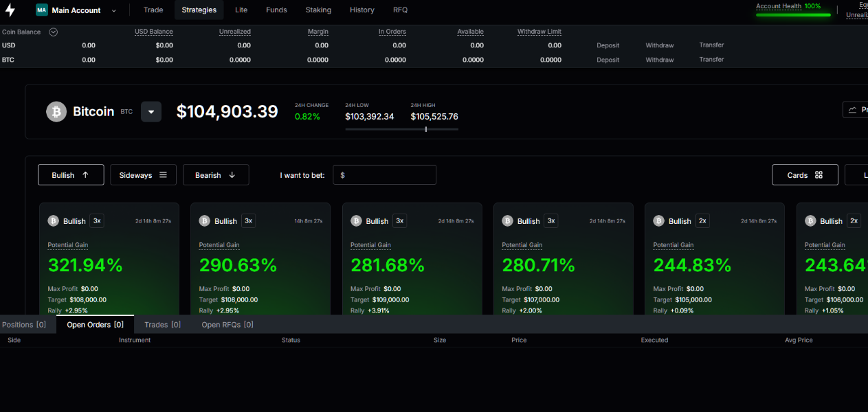Click the green MA account avatar
This screenshot has height=412, width=868.
pos(42,10)
